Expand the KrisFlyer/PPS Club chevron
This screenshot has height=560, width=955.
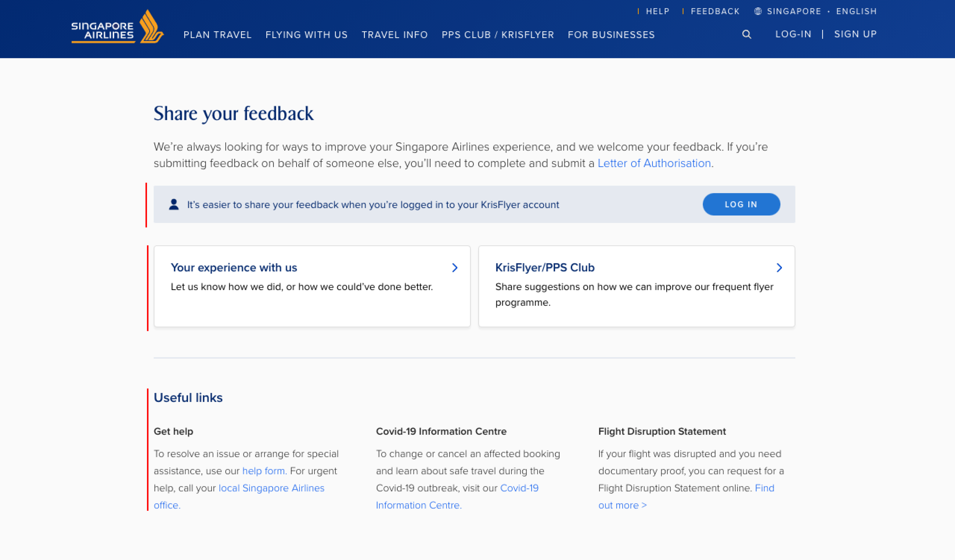[779, 268]
